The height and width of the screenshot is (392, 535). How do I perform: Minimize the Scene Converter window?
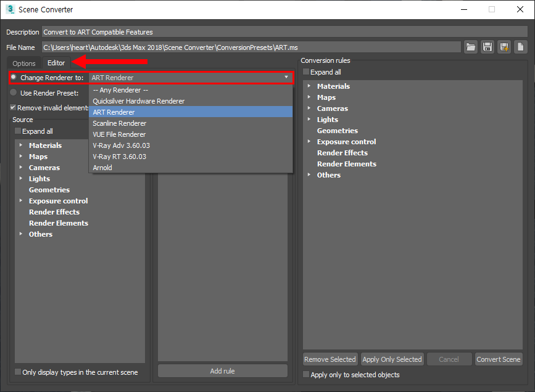463,9
